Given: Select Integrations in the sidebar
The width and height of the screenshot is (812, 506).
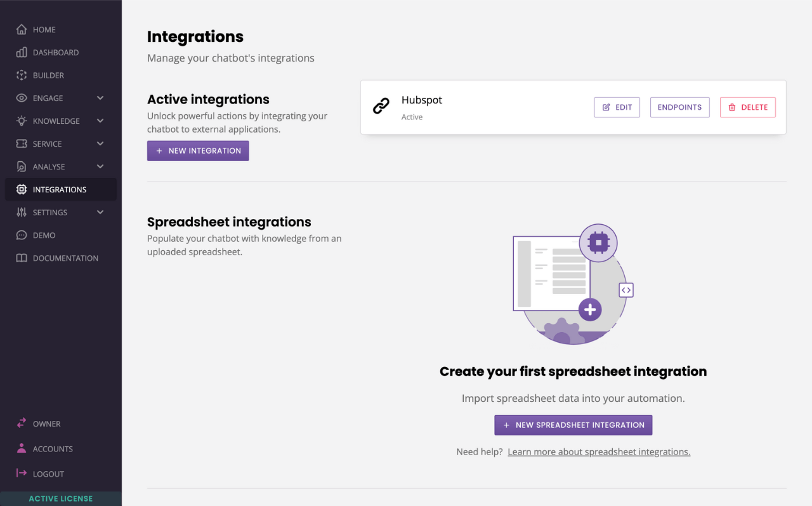Looking at the screenshot, I should (x=60, y=189).
